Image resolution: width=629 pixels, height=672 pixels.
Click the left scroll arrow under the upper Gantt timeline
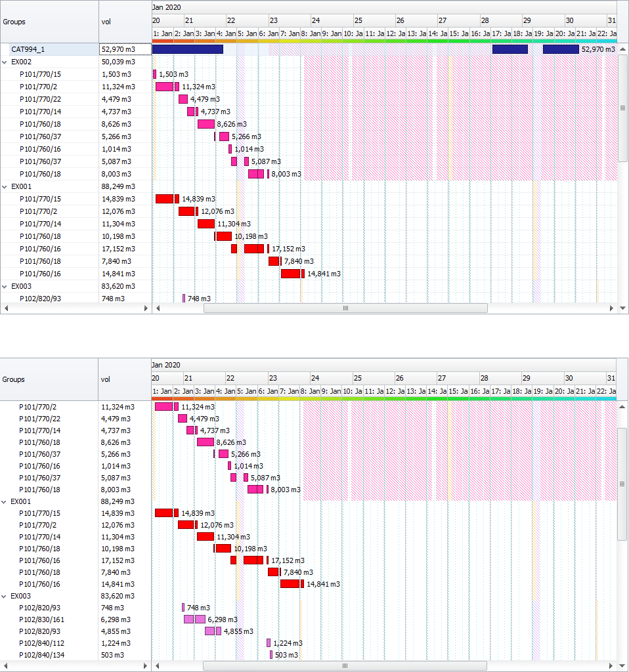tap(157, 308)
